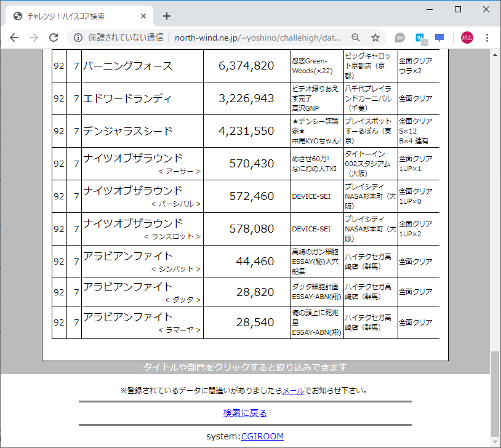Click アラビアンファイト in the シンバット row
501x448 pixels.
point(128,255)
